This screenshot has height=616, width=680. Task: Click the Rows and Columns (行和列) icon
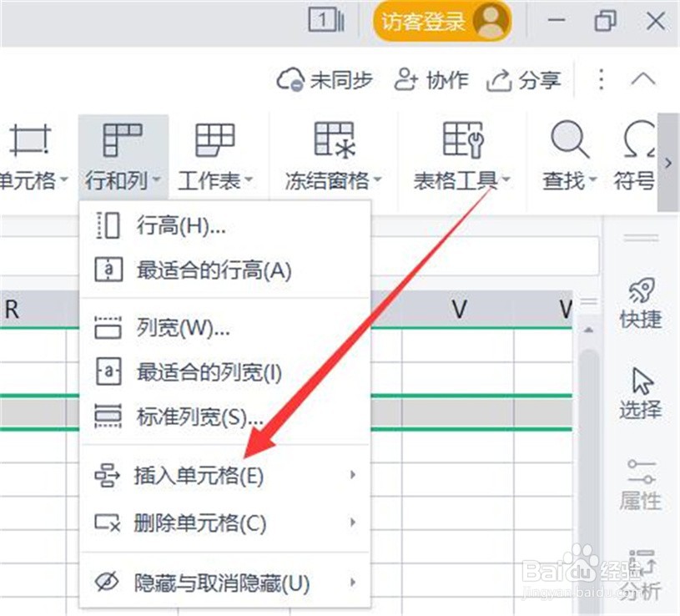pos(123,139)
